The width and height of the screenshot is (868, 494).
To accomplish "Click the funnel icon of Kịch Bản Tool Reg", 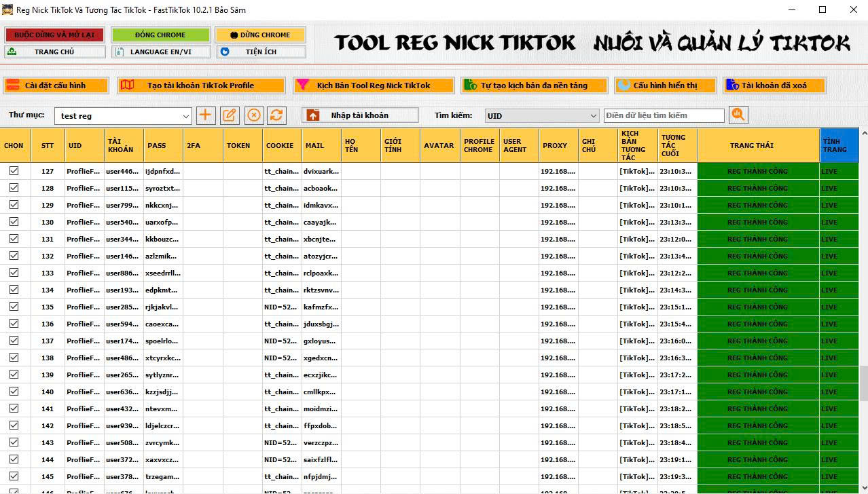I will [302, 85].
